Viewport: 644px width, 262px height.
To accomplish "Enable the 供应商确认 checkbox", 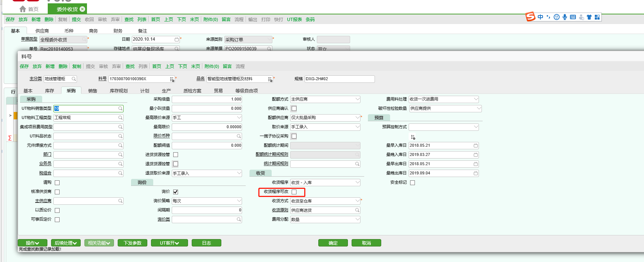I will (x=294, y=109).
